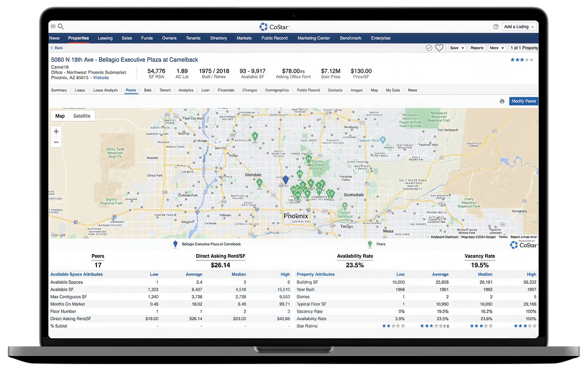This screenshot has width=588, height=375.
Task: Select the Map view toggle
Action: point(60,116)
